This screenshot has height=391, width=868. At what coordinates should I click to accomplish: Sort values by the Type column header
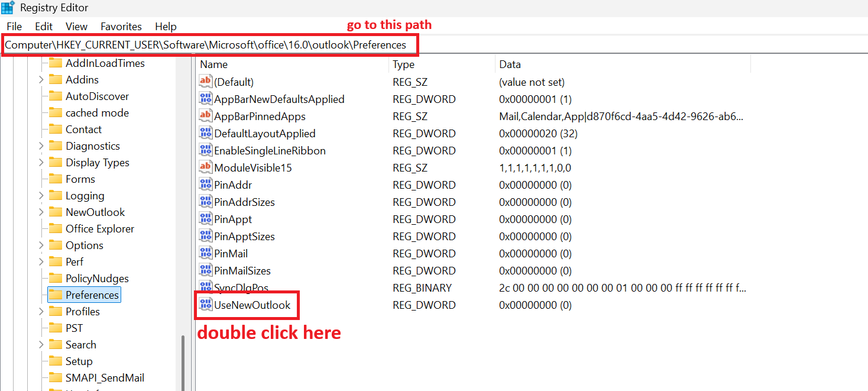coord(442,64)
